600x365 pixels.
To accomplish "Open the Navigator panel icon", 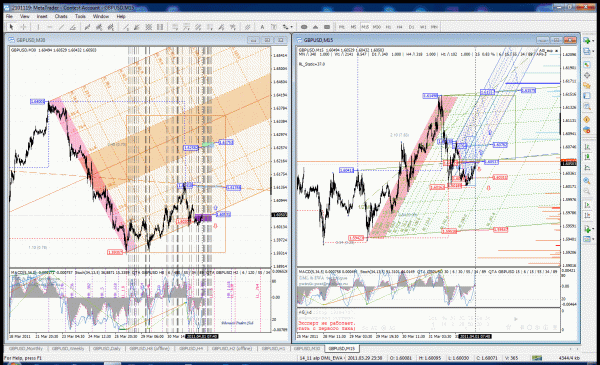I will tap(587, 86).
